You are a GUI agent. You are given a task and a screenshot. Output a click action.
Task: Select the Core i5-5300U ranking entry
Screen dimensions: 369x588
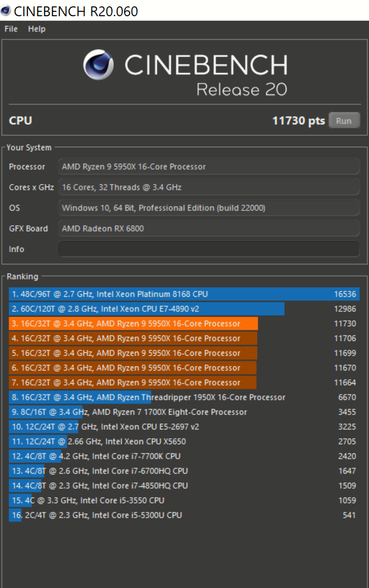[184, 515]
